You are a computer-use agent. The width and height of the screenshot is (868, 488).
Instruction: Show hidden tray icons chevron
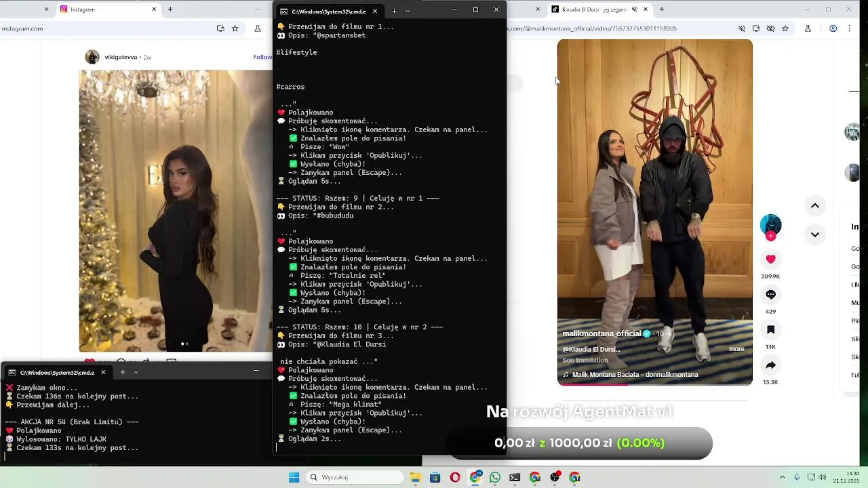point(782,477)
